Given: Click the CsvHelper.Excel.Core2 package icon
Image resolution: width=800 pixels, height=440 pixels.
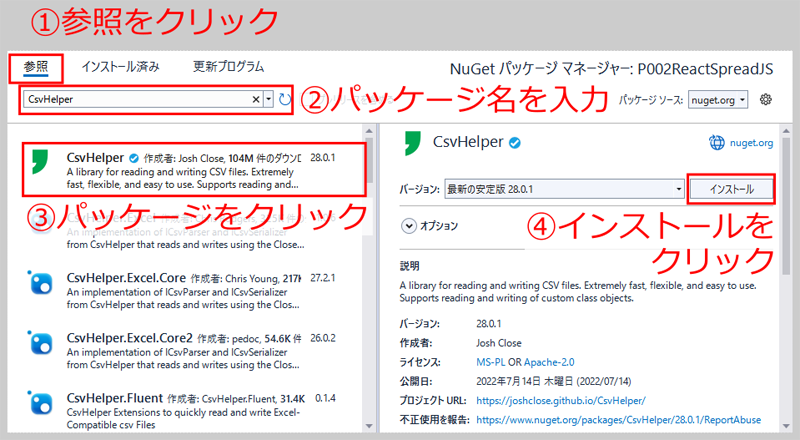Looking at the screenshot, I should [40, 343].
